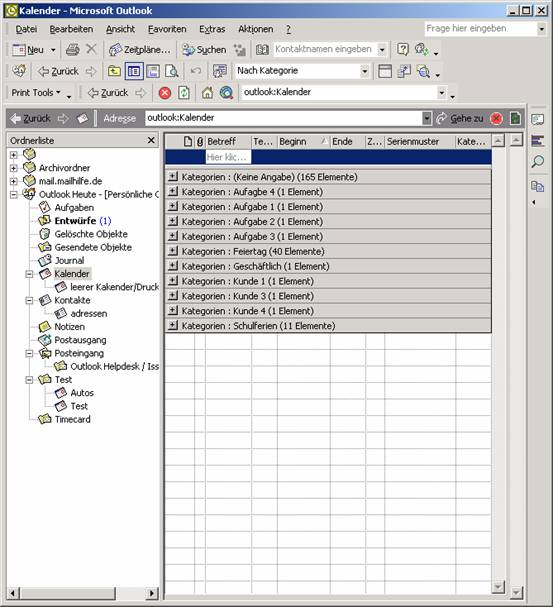The image size is (553, 607).
Task: Click the delete X icon beside the printer
Action: [91, 49]
